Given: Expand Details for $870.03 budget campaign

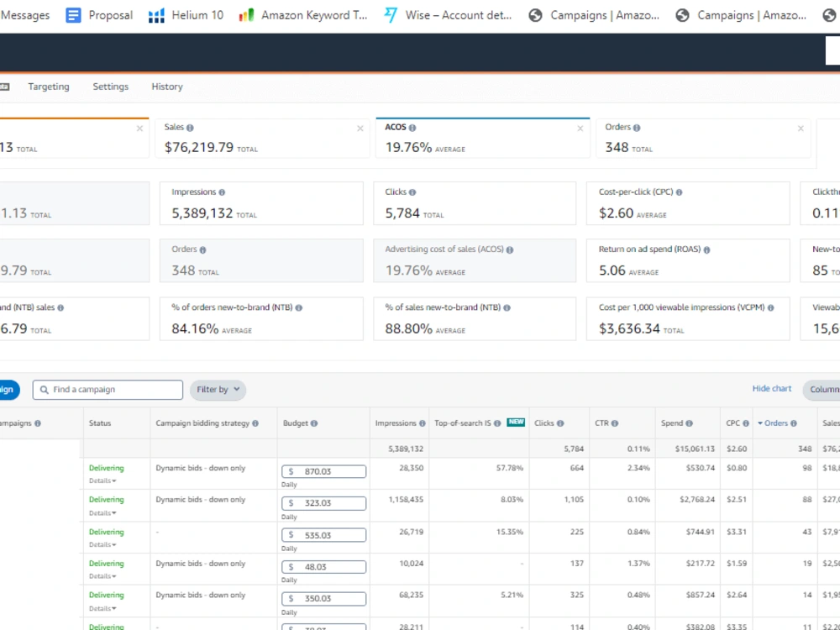Looking at the screenshot, I should (x=102, y=480).
